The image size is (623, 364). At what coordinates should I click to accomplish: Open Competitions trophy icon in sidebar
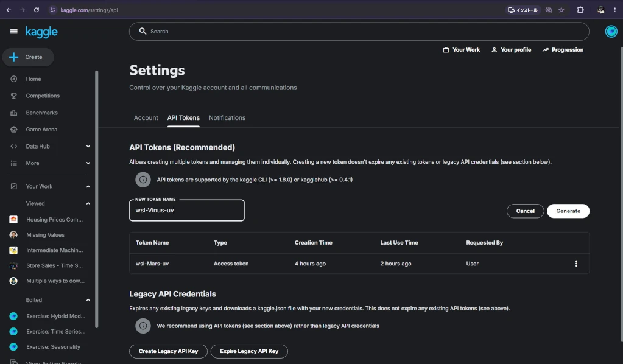(x=14, y=96)
